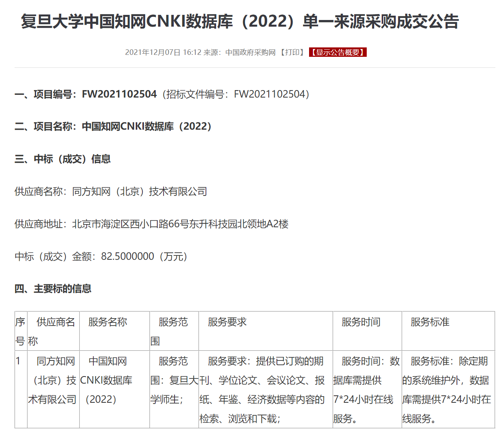The width and height of the screenshot is (504, 440).
Task: Click the 二、项目名称 heading line
Action: (113, 127)
